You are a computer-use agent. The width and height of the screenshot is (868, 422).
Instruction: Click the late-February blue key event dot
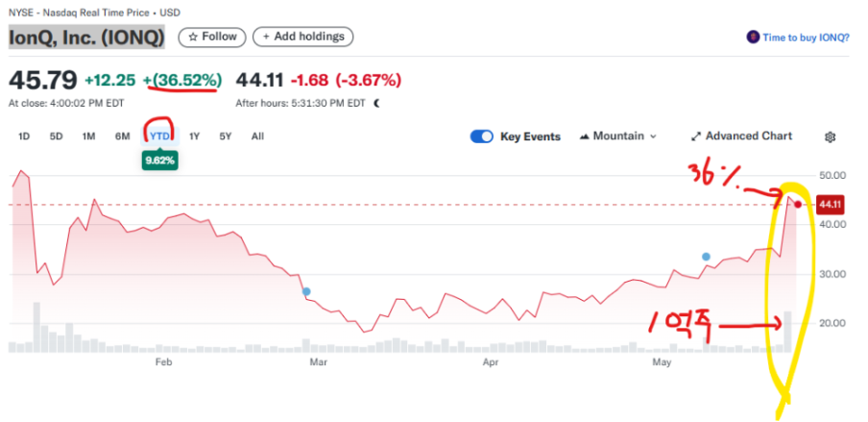click(306, 291)
